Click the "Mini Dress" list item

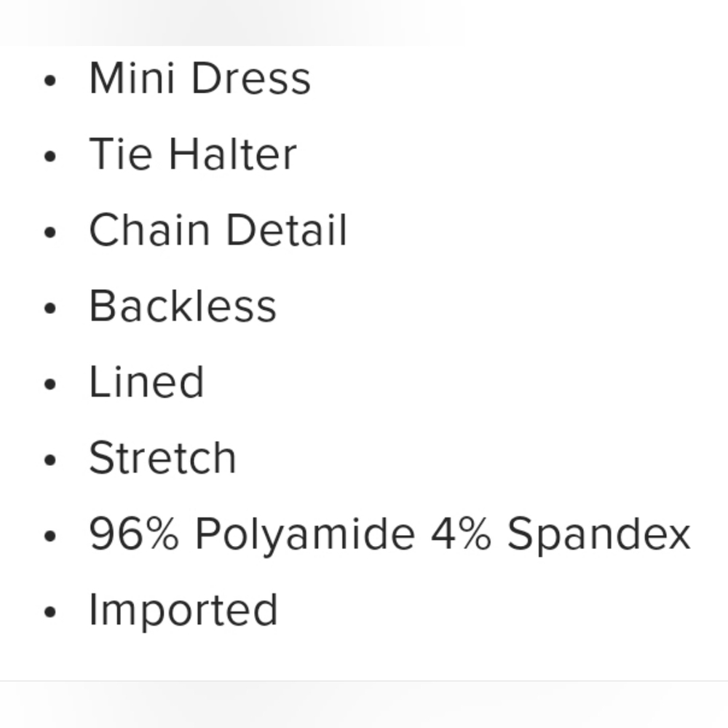click(199, 79)
